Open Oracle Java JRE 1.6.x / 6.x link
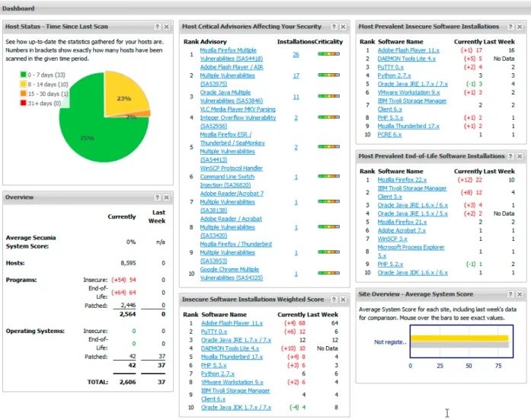This screenshot has height=420, width=531. tap(412, 205)
